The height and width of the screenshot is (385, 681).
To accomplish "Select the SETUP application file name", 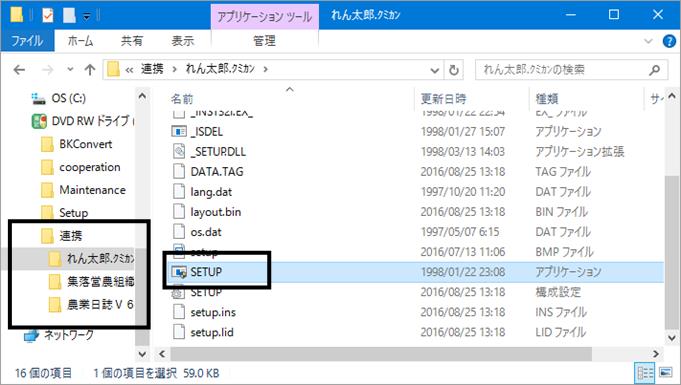I will click(206, 272).
